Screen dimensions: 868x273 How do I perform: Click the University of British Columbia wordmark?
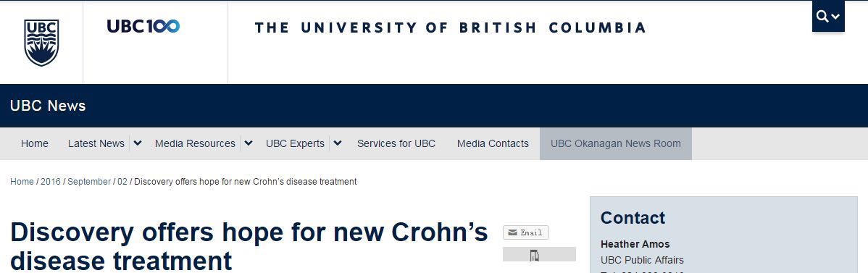(450, 28)
